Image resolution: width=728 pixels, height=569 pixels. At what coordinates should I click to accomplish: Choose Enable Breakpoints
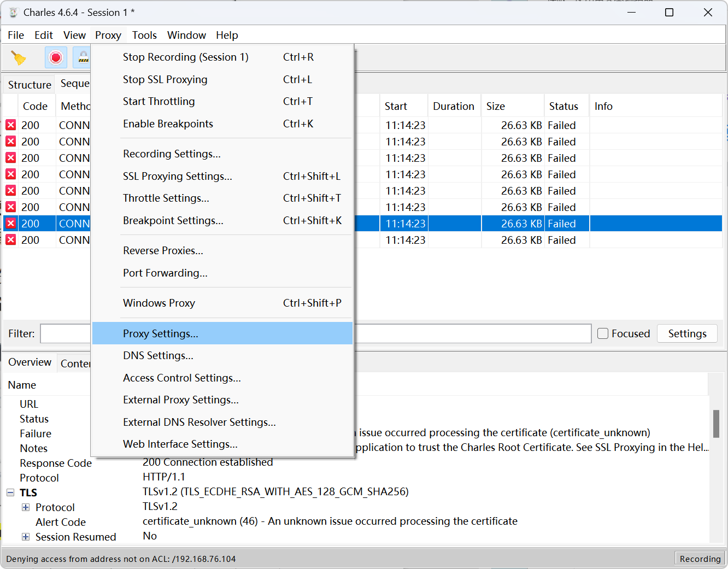(x=222, y=124)
